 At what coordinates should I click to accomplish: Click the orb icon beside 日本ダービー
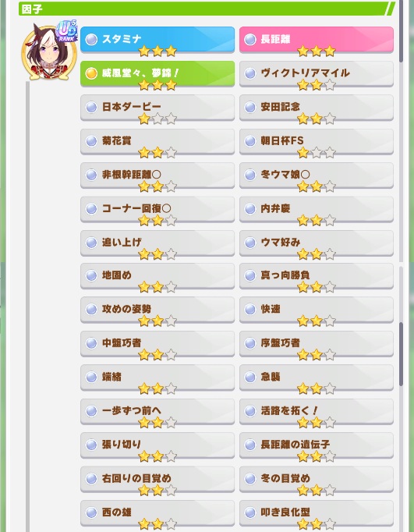(x=91, y=107)
